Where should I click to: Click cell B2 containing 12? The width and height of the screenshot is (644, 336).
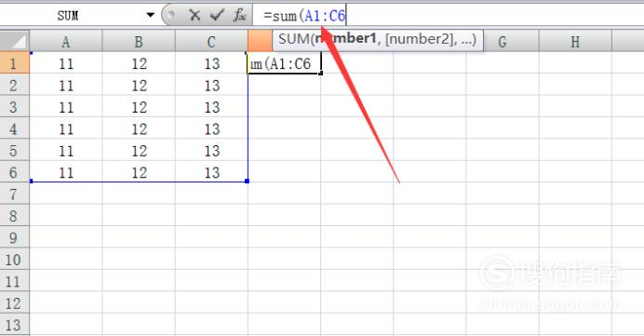(x=139, y=85)
